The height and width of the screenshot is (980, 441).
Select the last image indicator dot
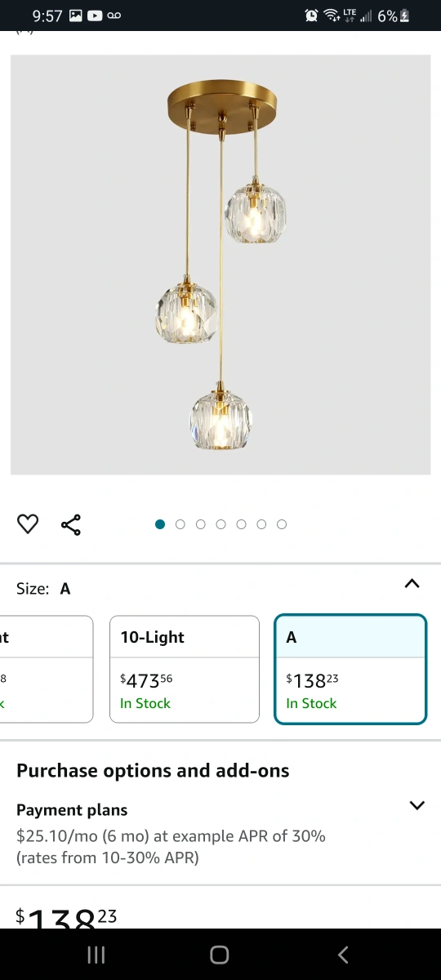[282, 524]
